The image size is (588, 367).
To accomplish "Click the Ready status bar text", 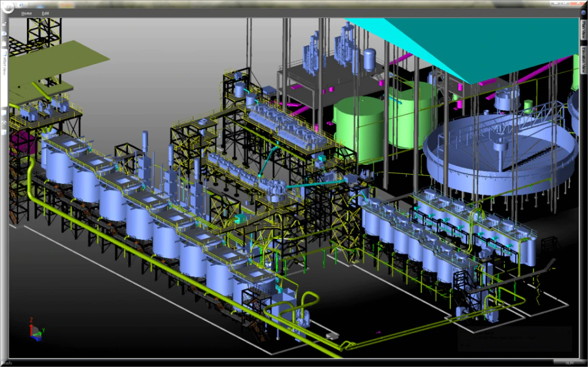I will (x=7, y=363).
